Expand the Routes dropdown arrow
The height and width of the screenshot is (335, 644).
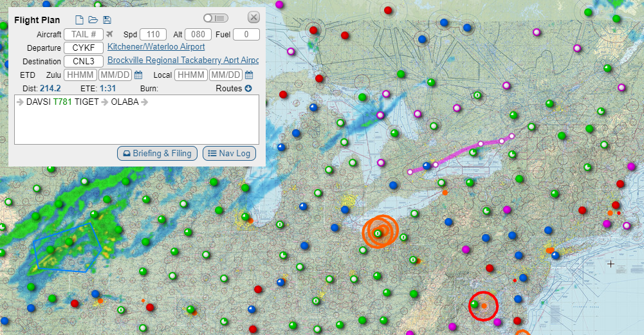[x=248, y=88]
